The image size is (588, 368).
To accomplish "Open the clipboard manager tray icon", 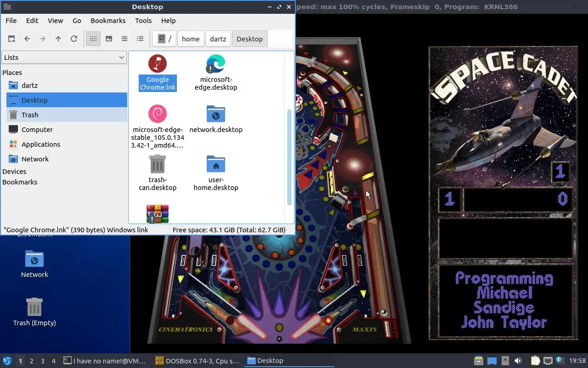I will (x=535, y=361).
